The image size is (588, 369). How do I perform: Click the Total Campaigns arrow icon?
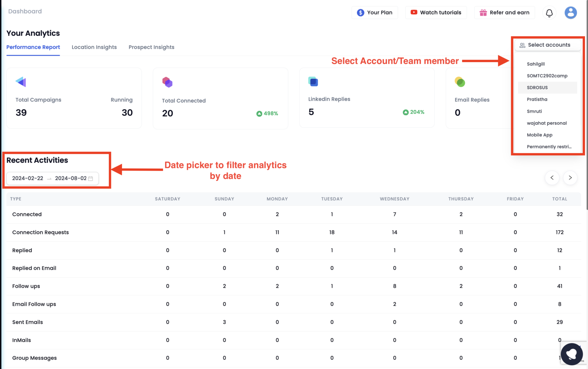click(x=21, y=82)
